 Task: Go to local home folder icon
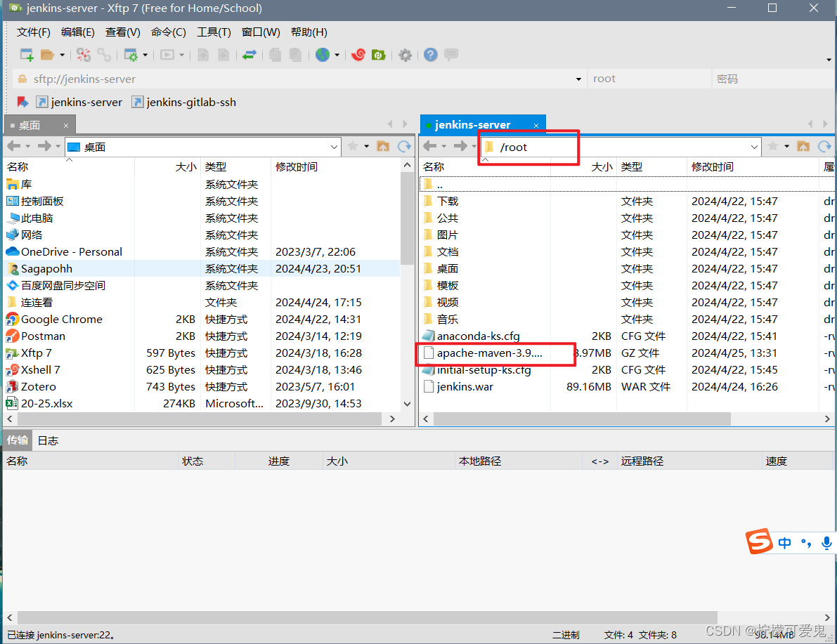(x=383, y=146)
